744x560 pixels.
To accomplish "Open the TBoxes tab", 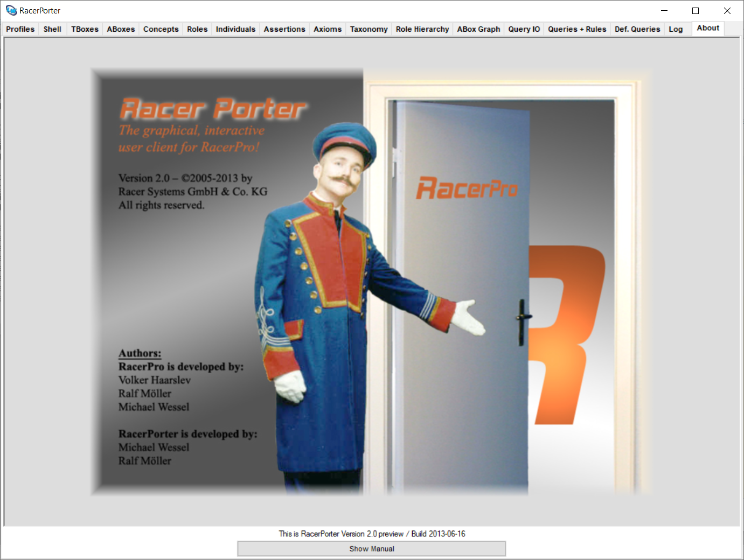I will point(85,29).
